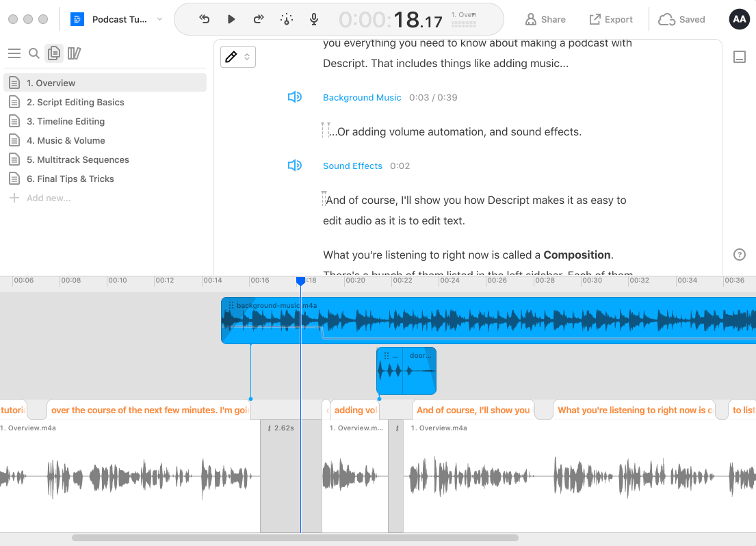This screenshot has height=546, width=756.
Task: Toggle the timeline panel icon at right
Action: 740,57
